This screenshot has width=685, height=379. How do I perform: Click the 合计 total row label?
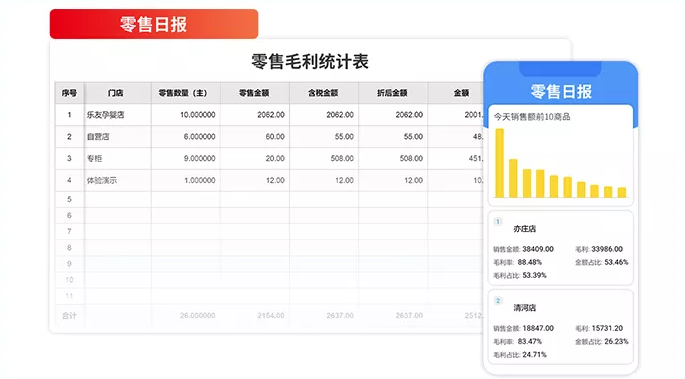(x=69, y=316)
